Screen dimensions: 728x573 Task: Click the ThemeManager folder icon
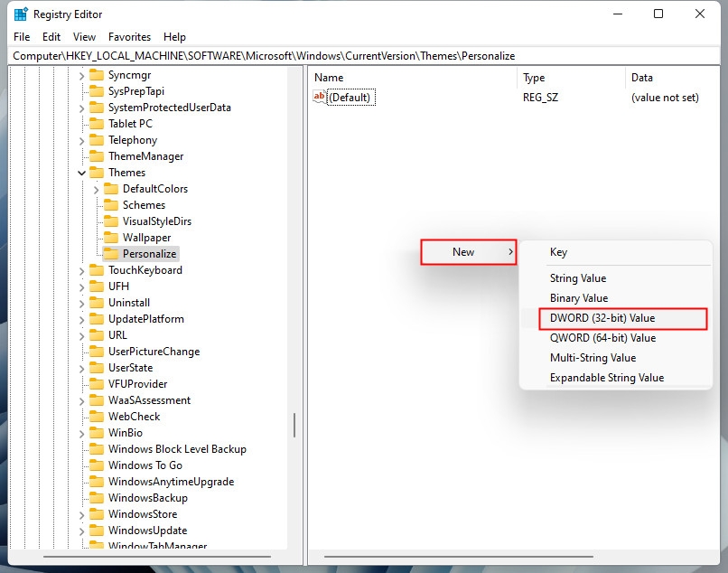pos(97,156)
